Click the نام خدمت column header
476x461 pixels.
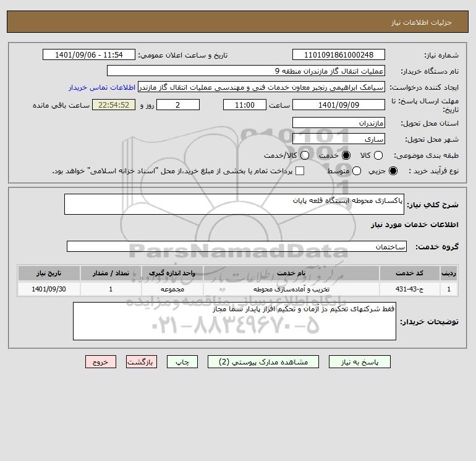pos(291,273)
